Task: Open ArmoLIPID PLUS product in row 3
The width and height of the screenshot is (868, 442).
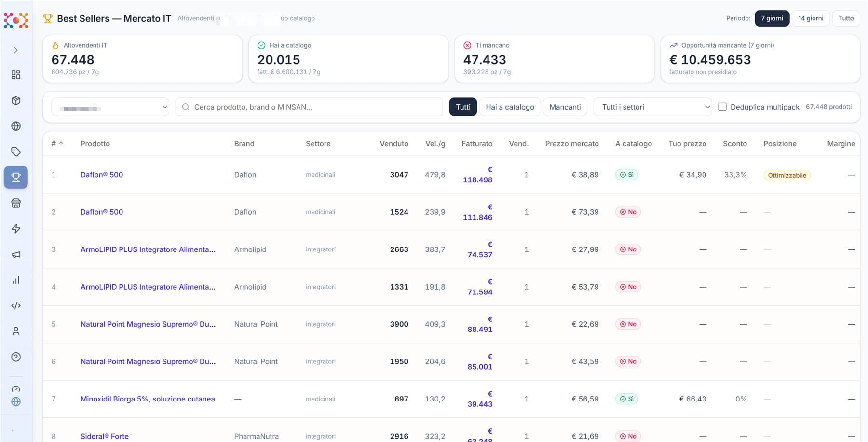Action: click(x=148, y=249)
